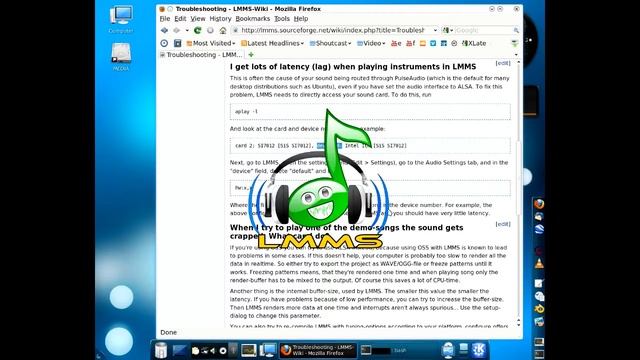Click the stop loading button
Viewport: 640px width, 360px height.
click(210, 30)
